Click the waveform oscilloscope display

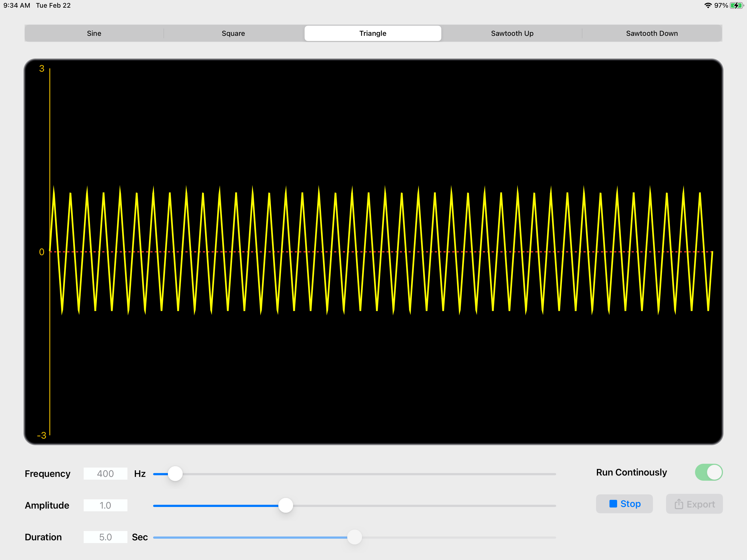373,252
